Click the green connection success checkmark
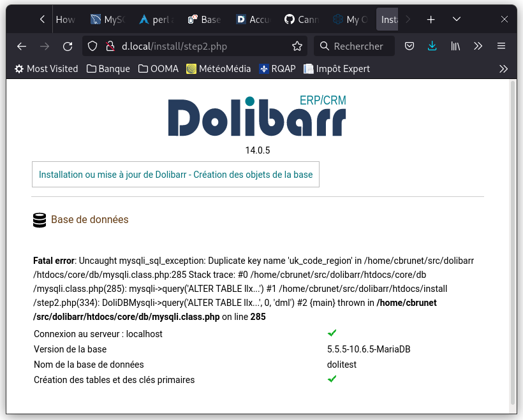This screenshot has width=523, height=420. click(x=332, y=333)
